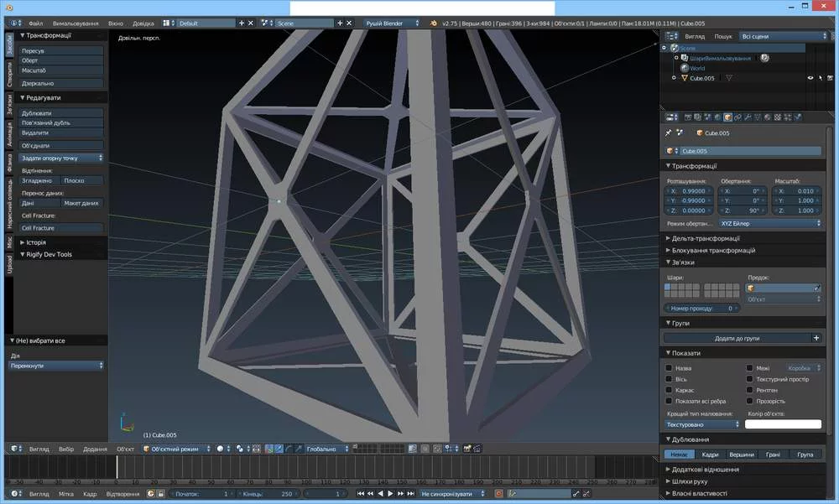839x504 pixels.
Task: Hide Cube.005 using the eye icon
Action: [810, 78]
